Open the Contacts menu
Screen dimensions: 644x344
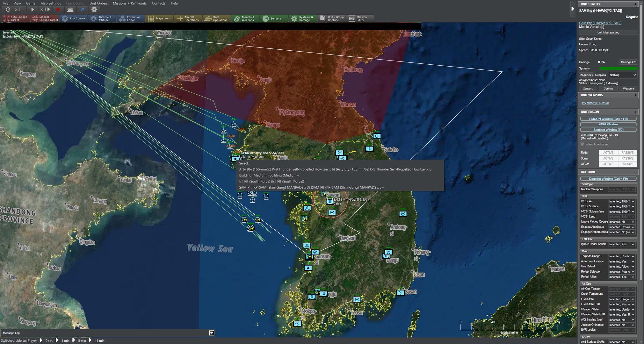[x=158, y=3]
